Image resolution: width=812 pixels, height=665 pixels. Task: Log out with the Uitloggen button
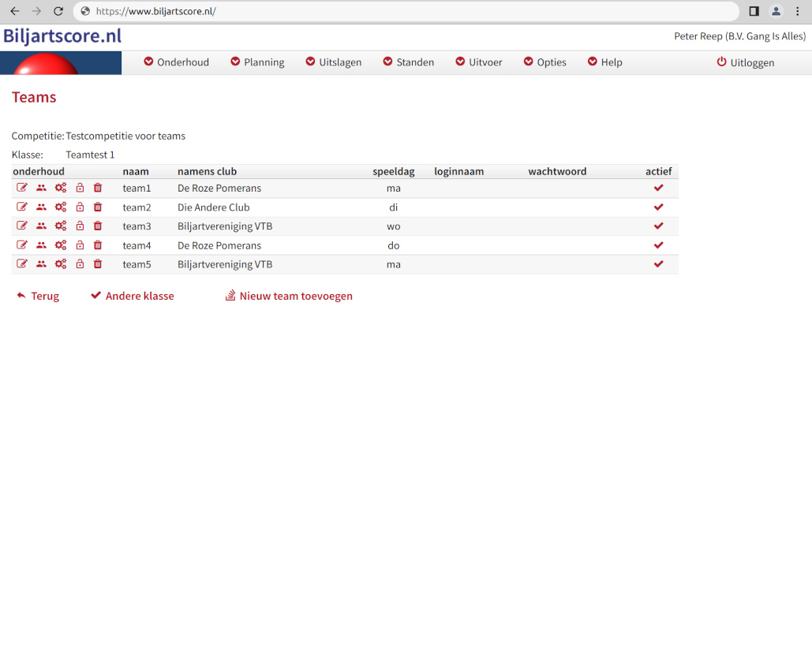pyautogui.click(x=745, y=62)
